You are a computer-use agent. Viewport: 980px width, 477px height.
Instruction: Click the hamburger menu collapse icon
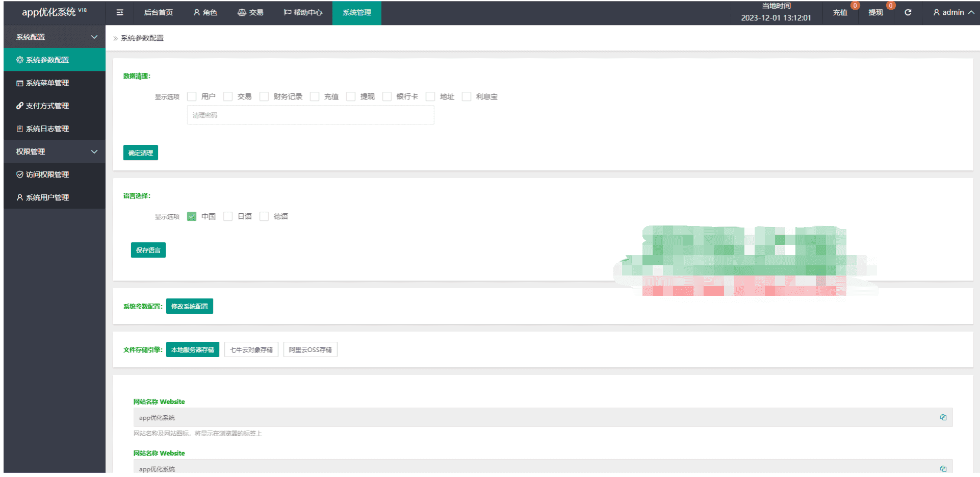[120, 13]
